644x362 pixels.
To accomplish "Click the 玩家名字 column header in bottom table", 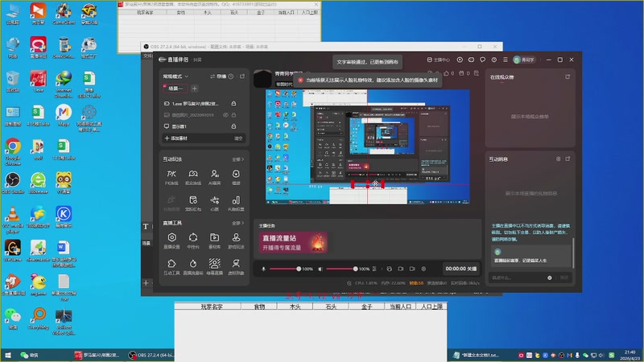I will point(211,306).
